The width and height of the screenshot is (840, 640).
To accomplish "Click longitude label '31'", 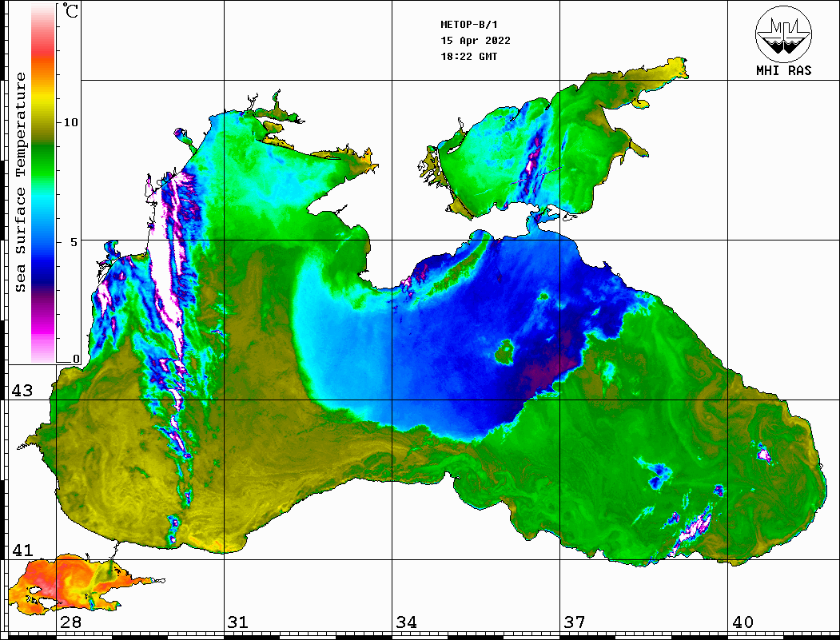I will point(238,622).
